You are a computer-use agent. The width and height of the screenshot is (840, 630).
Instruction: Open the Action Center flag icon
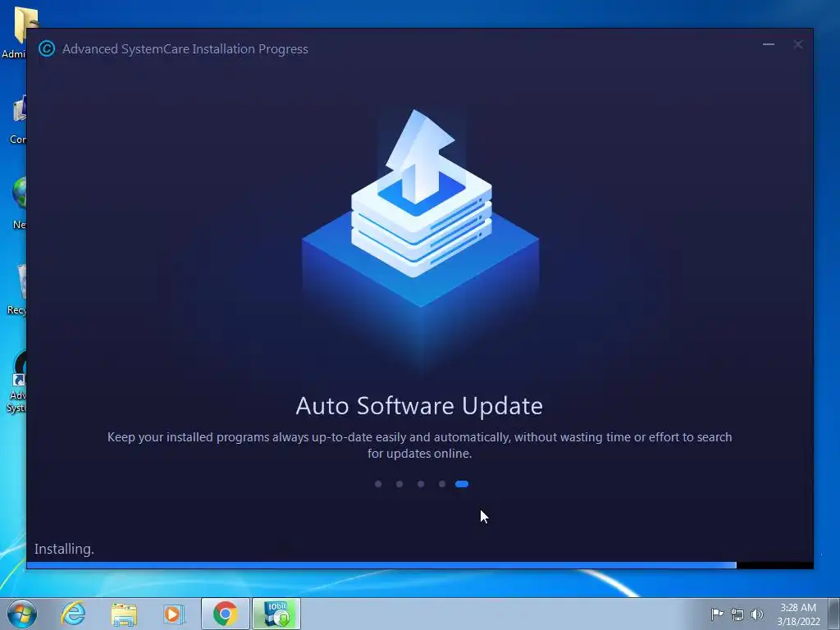pyautogui.click(x=717, y=614)
